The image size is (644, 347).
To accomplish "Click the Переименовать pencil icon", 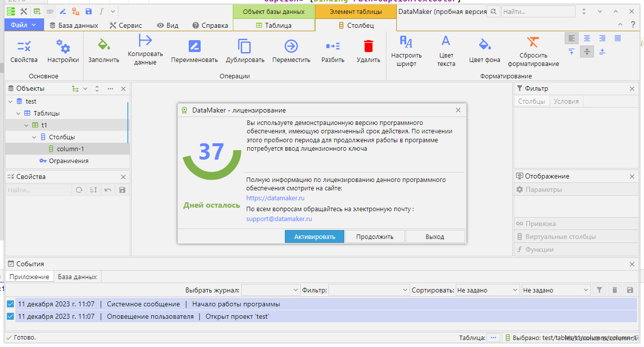I will pos(194,46).
